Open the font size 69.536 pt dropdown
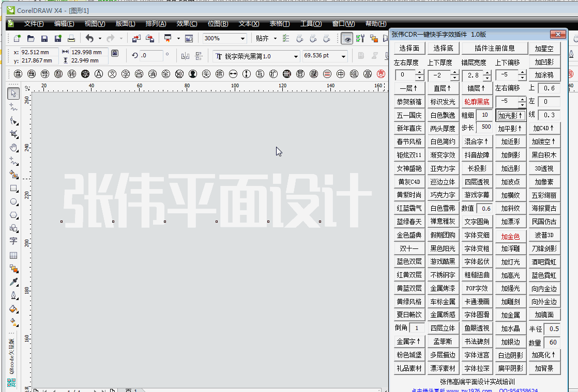The width and height of the screenshot is (578, 392). point(344,56)
